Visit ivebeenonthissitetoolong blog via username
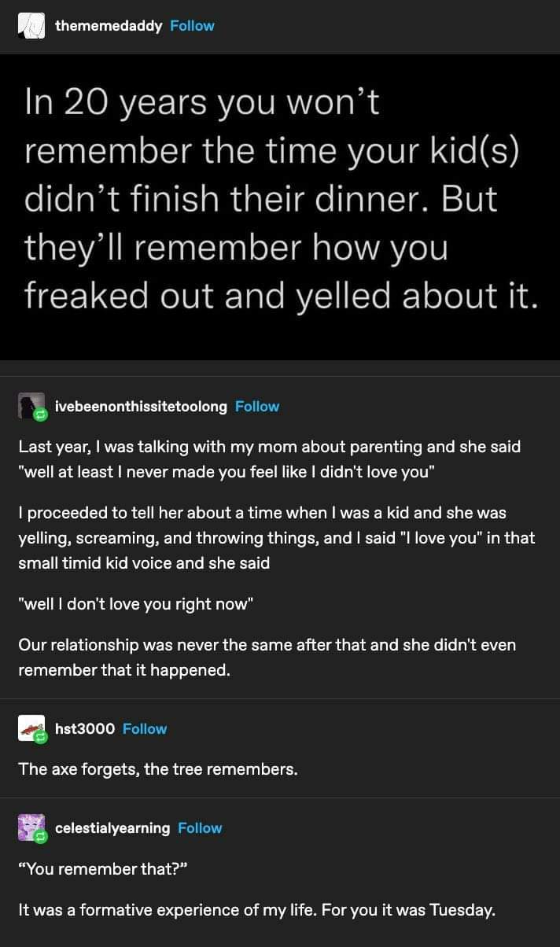Image resolution: width=560 pixels, height=947 pixels. (142, 406)
